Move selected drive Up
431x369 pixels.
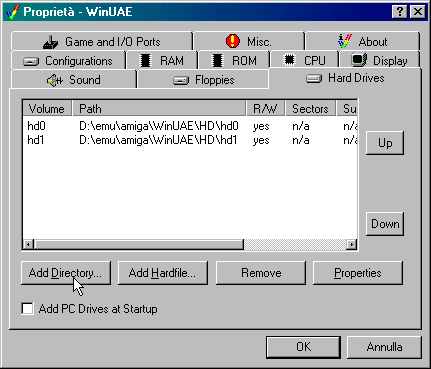385,143
